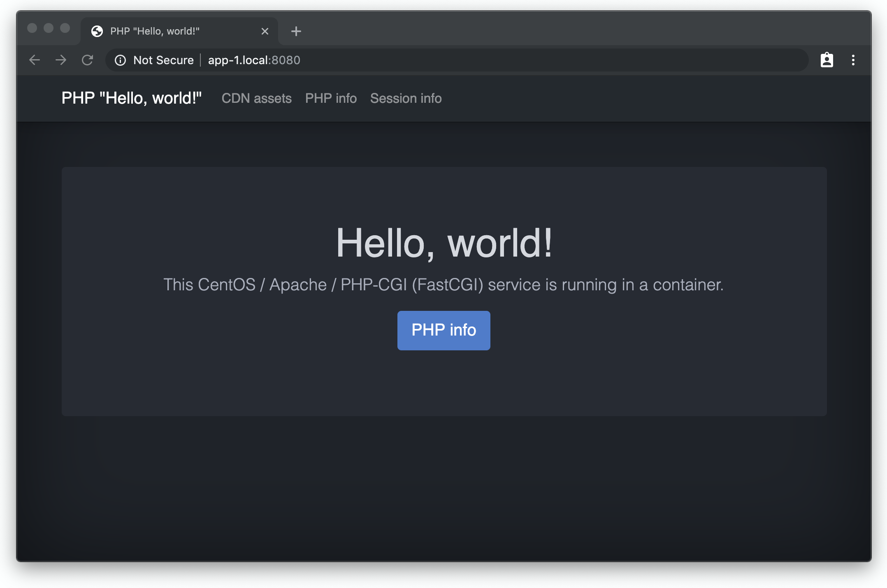Close the PHP "Hello, world!" tab
This screenshot has height=588, width=887.
(265, 31)
